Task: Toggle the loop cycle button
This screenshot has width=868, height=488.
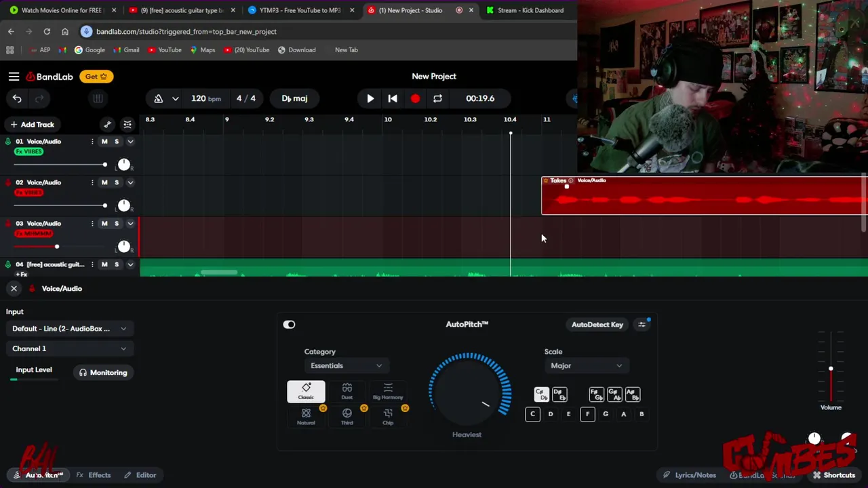Action: click(x=437, y=98)
